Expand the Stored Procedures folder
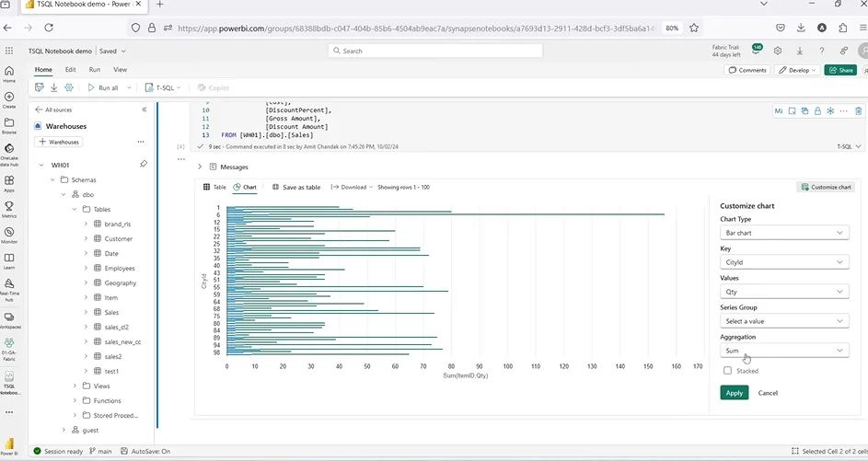868x461 pixels. pos(75,415)
